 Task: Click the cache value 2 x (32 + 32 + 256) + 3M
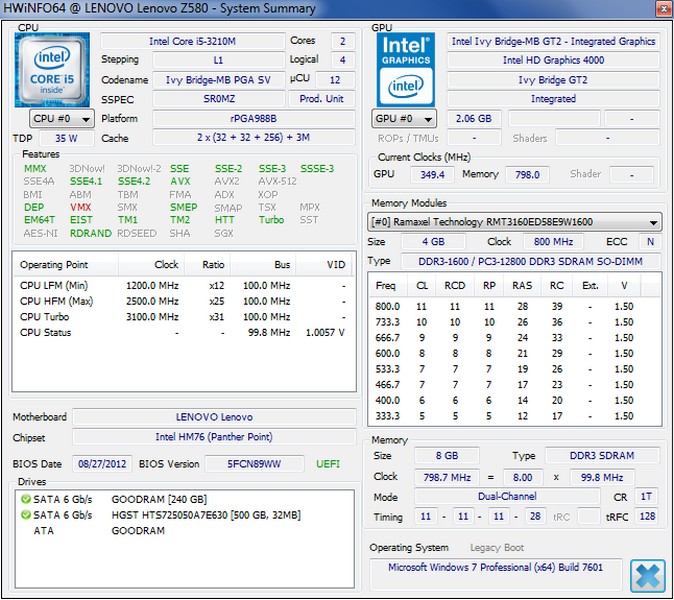tap(254, 138)
